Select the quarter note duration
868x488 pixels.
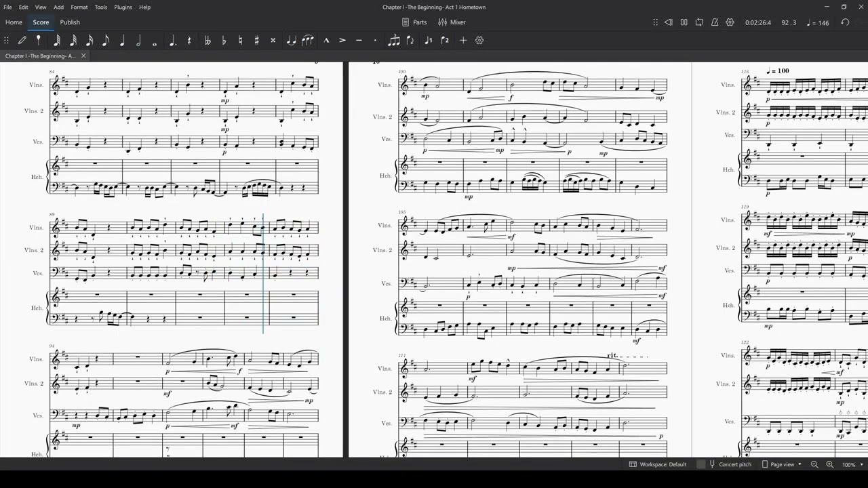pos(122,41)
